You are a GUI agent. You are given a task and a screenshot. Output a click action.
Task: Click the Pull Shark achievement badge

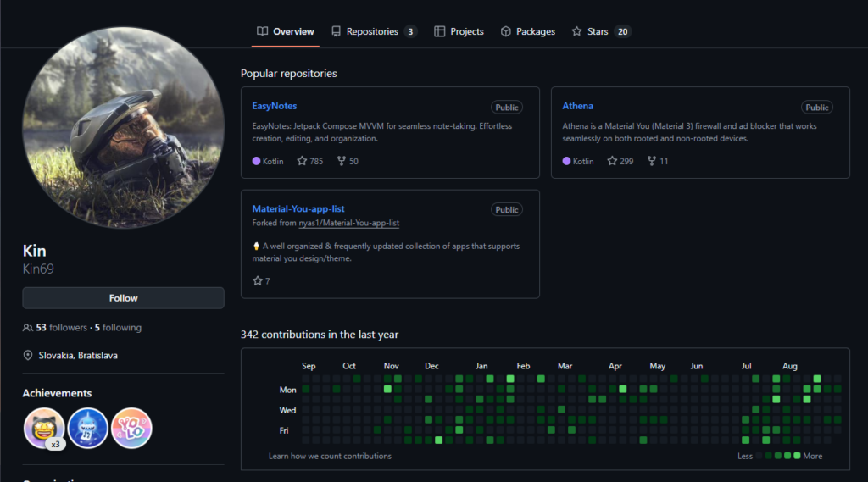tap(87, 429)
